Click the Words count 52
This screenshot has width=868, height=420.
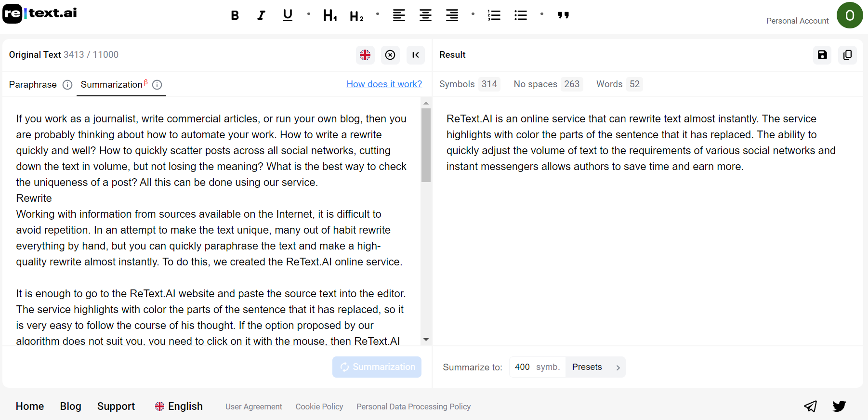(634, 84)
